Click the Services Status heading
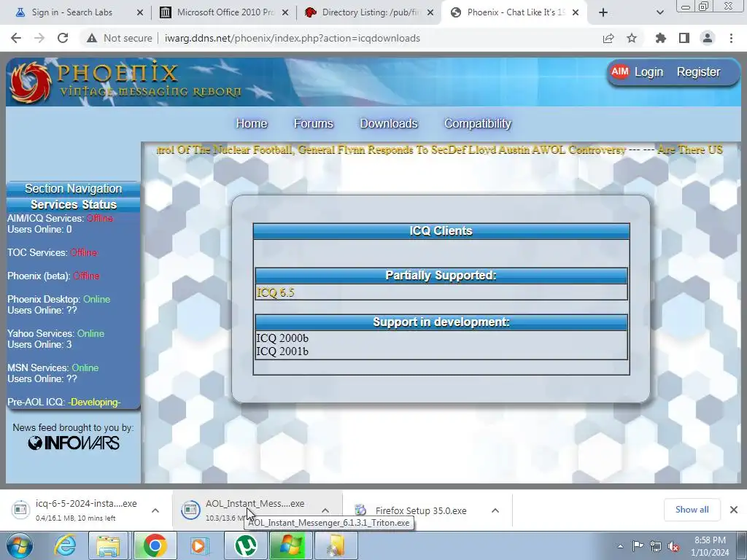This screenshot has height=560, width=747. [74, 204]
